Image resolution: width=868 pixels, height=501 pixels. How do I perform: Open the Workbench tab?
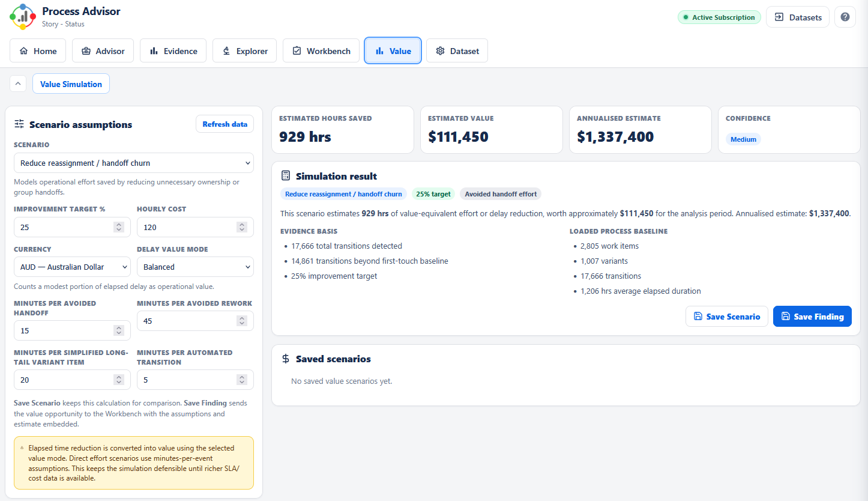(321, 50)
